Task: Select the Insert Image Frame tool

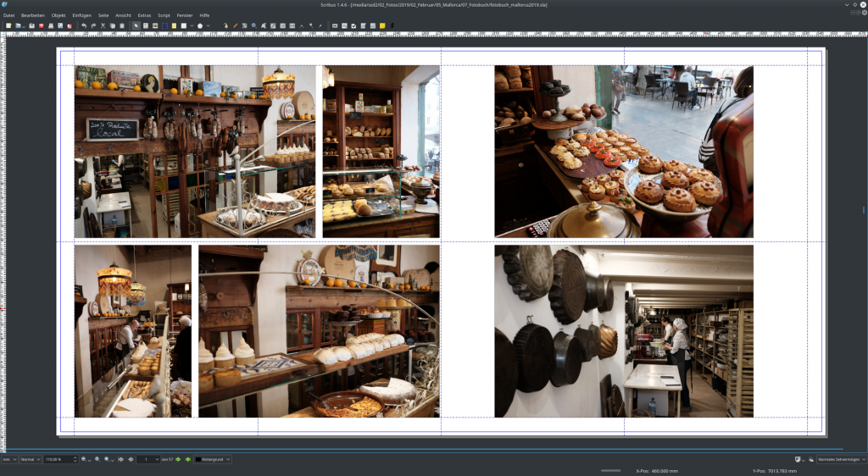Action: (x=155, y=26)
